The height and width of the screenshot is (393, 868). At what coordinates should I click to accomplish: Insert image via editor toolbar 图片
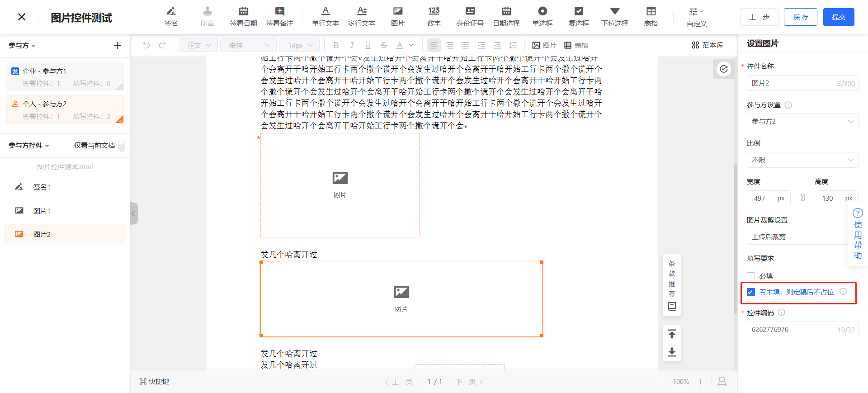coord(544,45)
